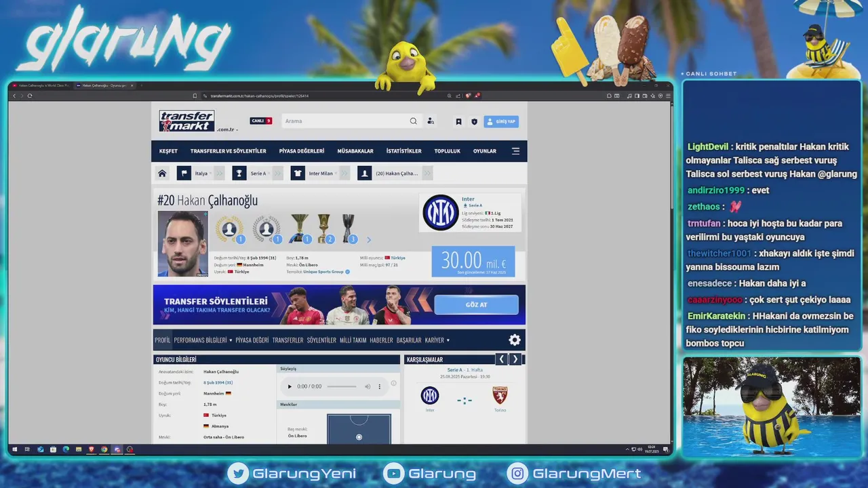Switch to the HABERLER tab
The width and height of the screenshot is (868, 488).
pos(381,340)
